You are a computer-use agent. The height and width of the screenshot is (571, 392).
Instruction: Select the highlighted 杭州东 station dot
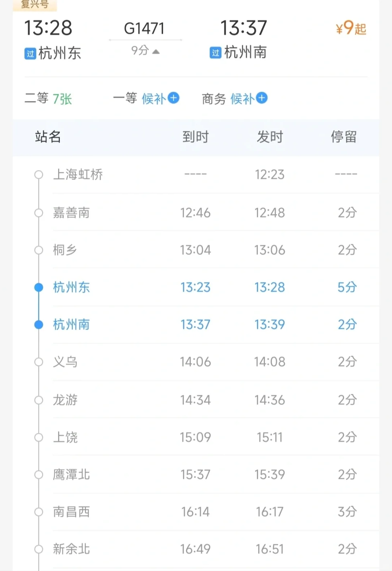[x=38, y=288]
